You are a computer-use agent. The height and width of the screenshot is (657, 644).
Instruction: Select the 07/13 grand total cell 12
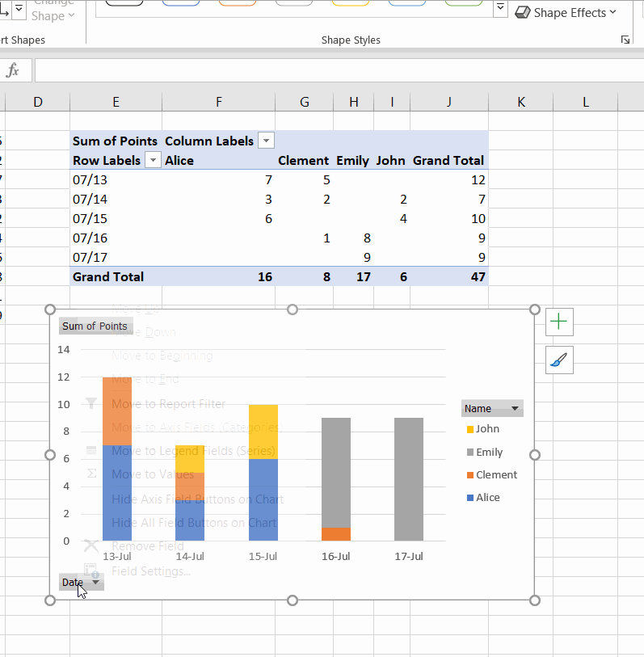449,179
